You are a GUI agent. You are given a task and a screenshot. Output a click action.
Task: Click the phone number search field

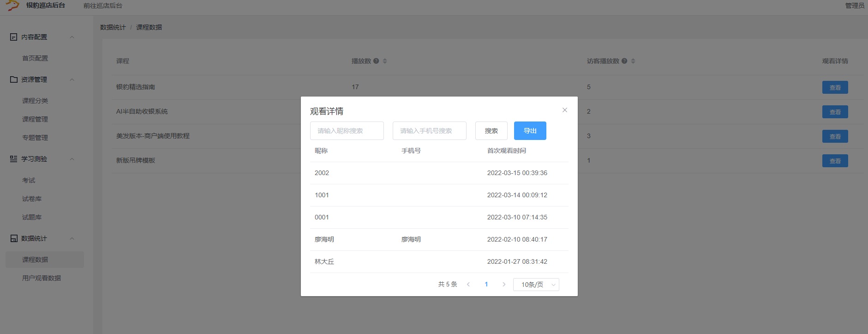[429, 131]
